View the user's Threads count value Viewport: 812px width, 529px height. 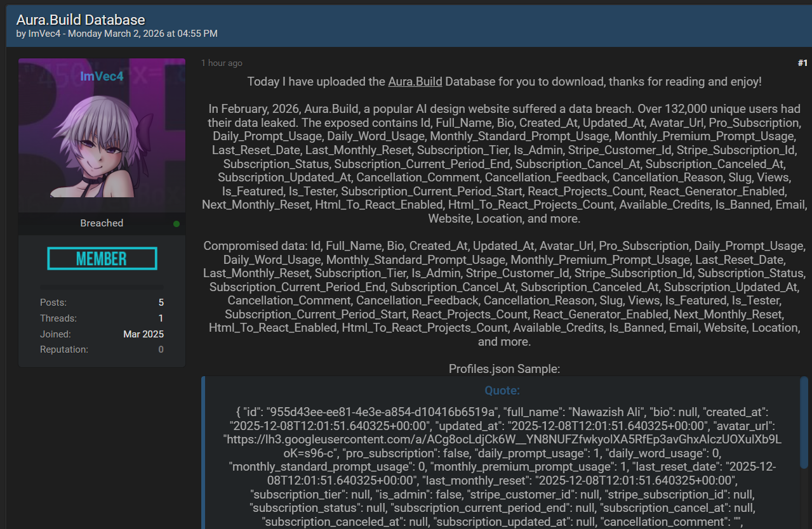[161, 318]
